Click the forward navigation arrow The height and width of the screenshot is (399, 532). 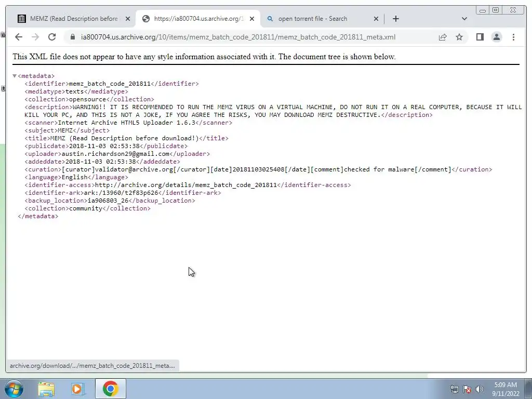pos(35,37)
